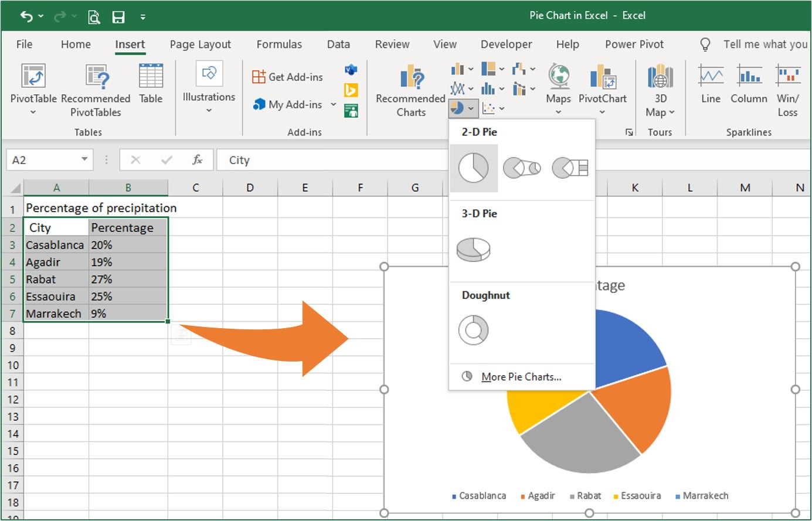
Task: Insert a Line sparkline
Action: coord(709,85)
